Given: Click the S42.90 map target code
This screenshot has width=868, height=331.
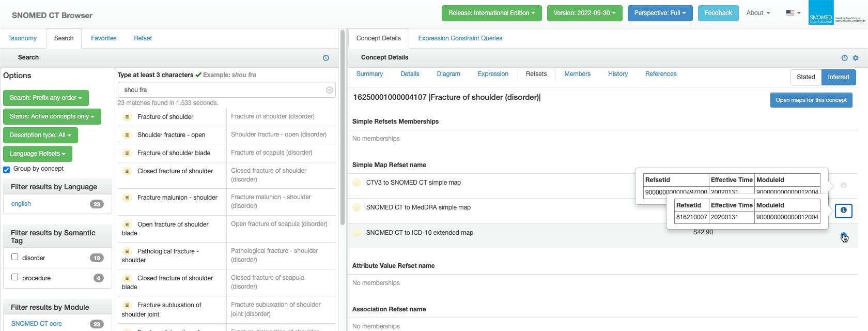Looking at the screenshot, I should 703,232.
